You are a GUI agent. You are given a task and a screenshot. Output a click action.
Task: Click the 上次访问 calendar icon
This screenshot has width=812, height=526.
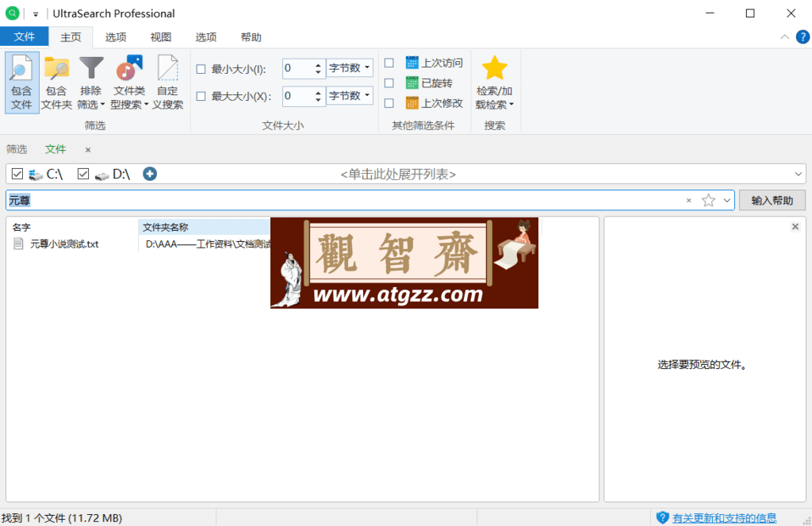coord(412,63)
